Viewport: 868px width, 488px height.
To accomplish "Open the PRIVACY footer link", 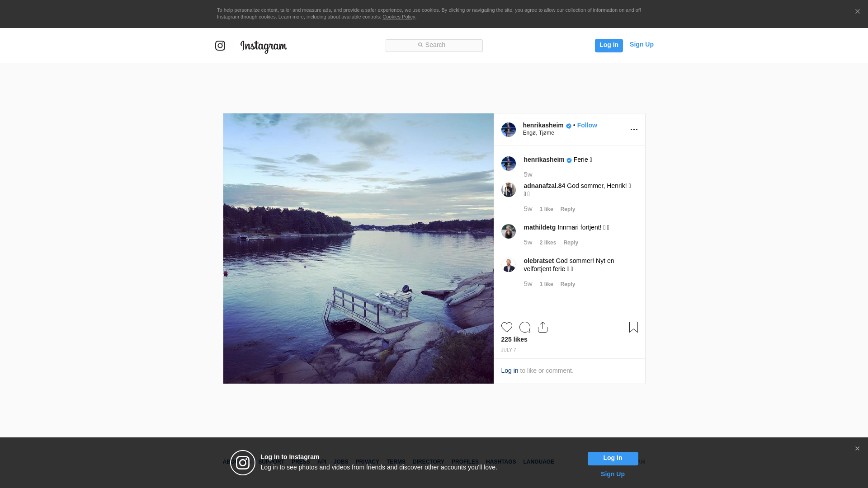I will click(367, 462).
